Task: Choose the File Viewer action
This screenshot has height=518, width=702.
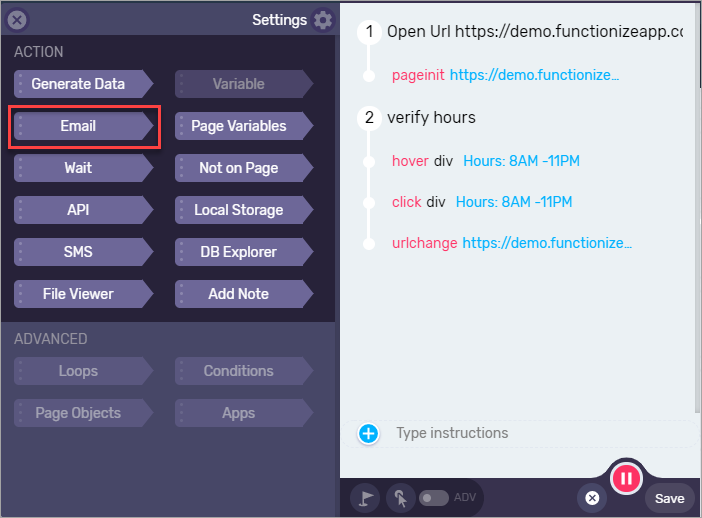Action: click(x=84, y=294)
